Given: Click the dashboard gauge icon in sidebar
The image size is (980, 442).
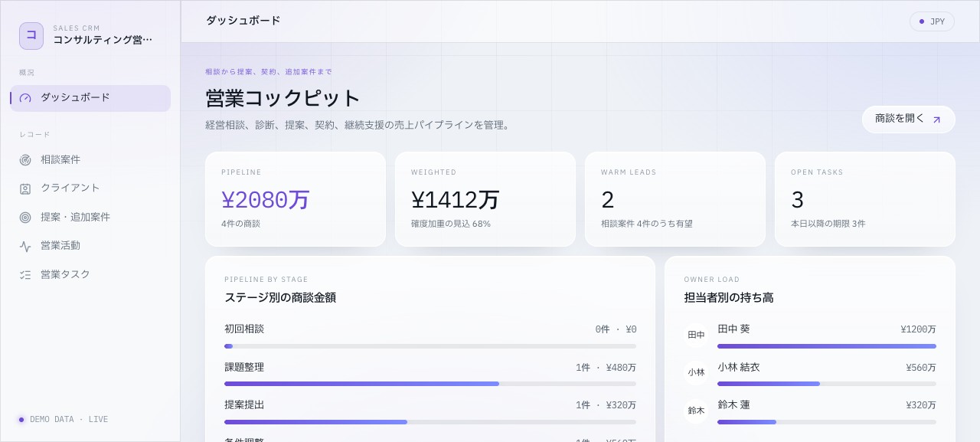Looking at the screenshot, I should (25, 98).
